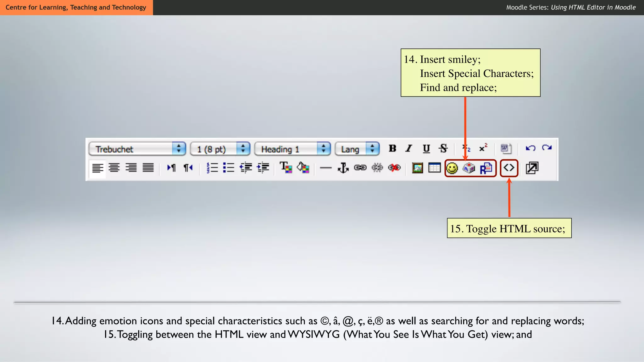This screenshot has height=362, width=644.
Task: Click the insert image icon
Action: point(417,168)
